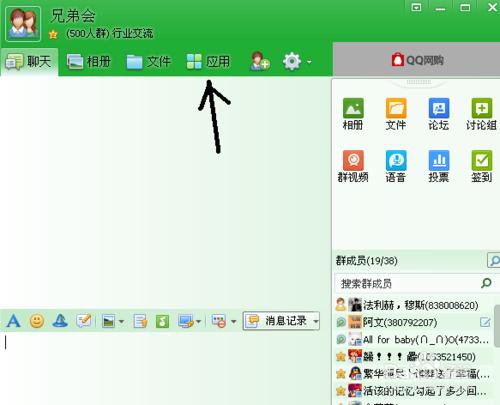Image resolution: width=500 pixels, height=405 pixels.
Task: Click the send picture icon
Action: click(x=109, y=321)
